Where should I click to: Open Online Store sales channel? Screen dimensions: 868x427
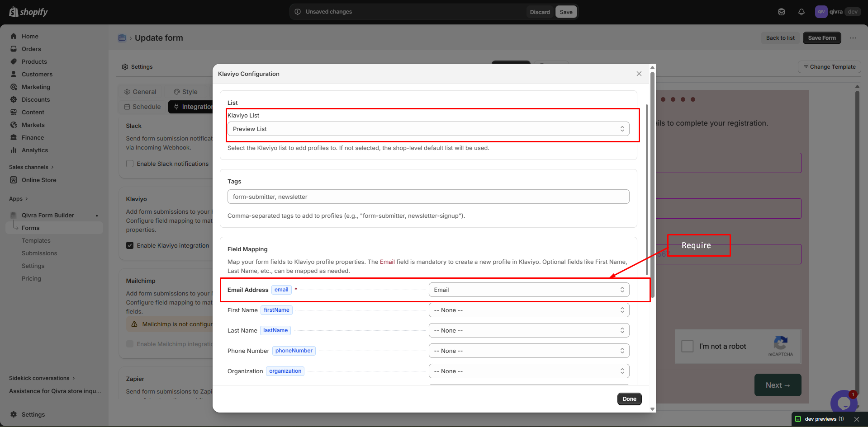pyautogui.click(x=39, y=180)
